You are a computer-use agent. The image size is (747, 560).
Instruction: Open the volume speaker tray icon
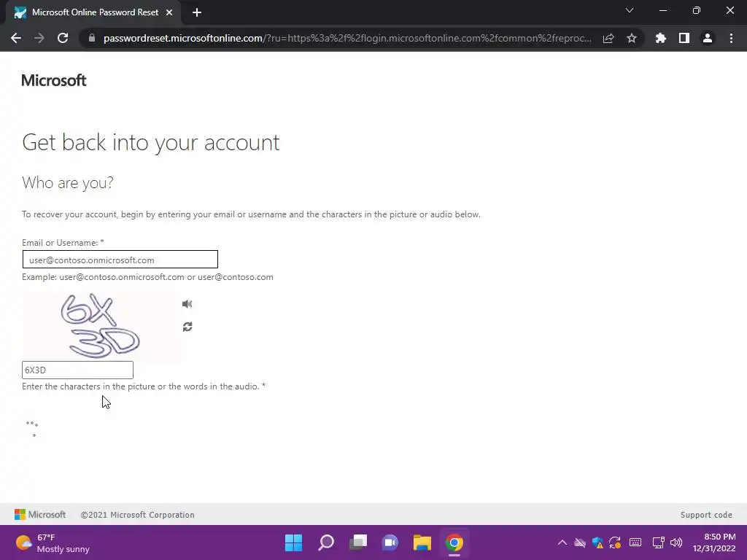click(676, 542)
